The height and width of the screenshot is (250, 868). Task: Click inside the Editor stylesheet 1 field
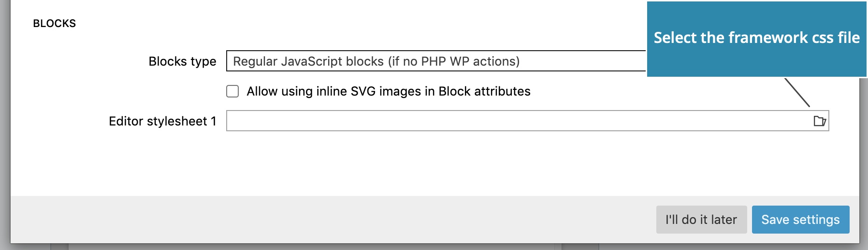pos(520,121)
